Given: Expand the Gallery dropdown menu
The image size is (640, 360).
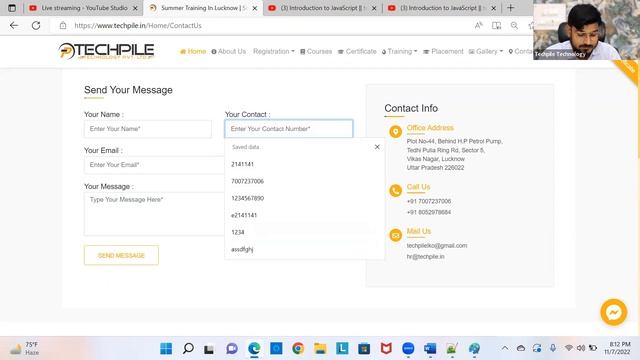Looking at the screenshot, I should [x=486, y=51].
